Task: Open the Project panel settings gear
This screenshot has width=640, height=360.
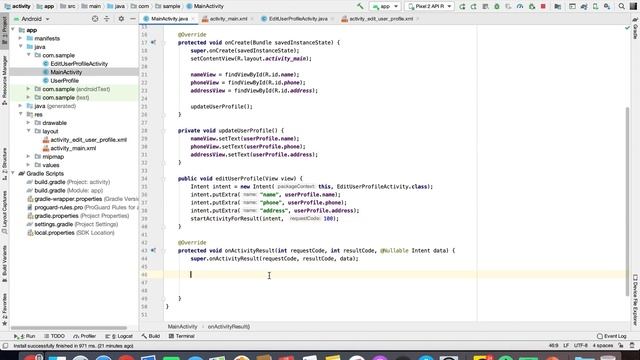Action: click(121, 19)
